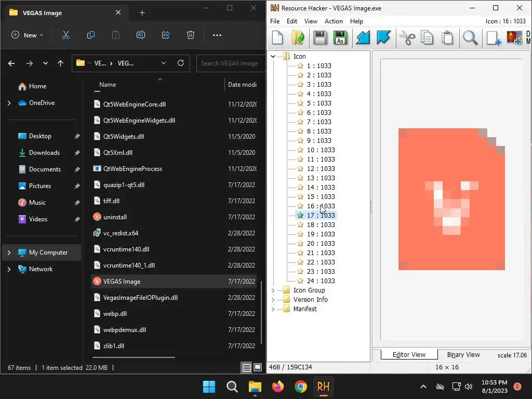Viewport: 532px width, 399px height.
Task: Click Save As green floppy icon
Action: (x=340, y=37)
